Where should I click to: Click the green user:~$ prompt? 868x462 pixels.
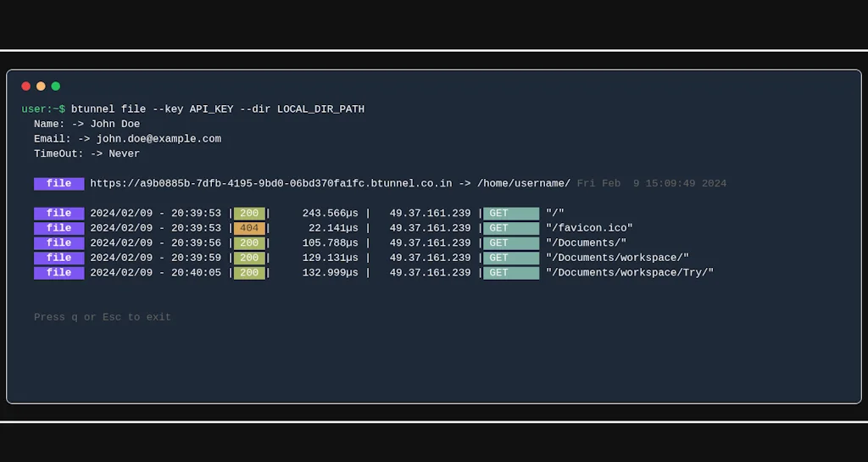point(43,109)
